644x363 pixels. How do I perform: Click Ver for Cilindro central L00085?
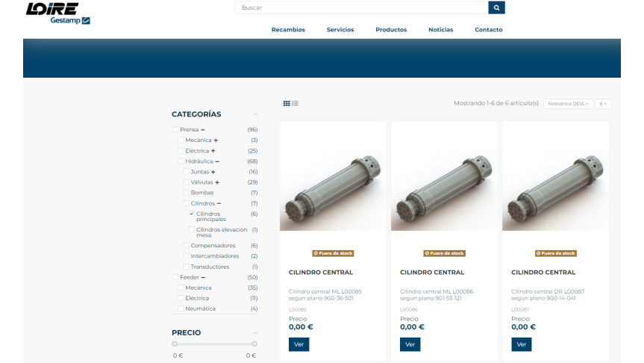[x=298, y=344]
